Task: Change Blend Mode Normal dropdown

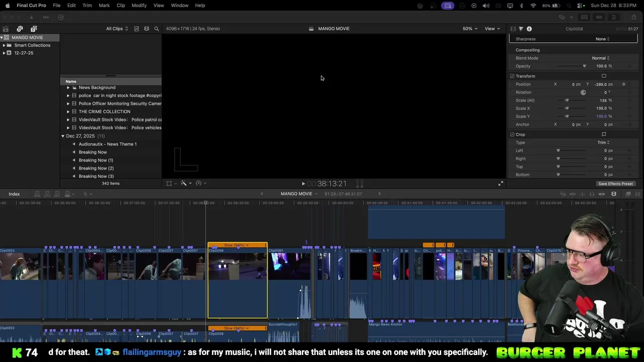Action: coord(601,58)
